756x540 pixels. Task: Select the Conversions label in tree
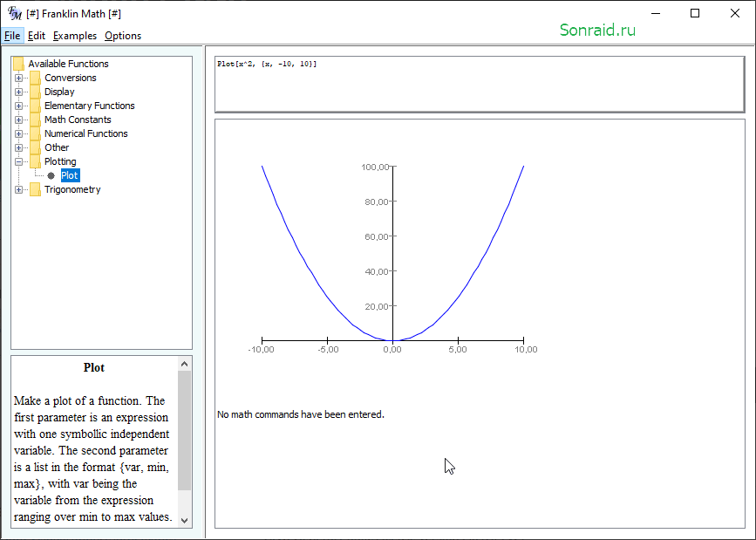[x=71, y=78]
